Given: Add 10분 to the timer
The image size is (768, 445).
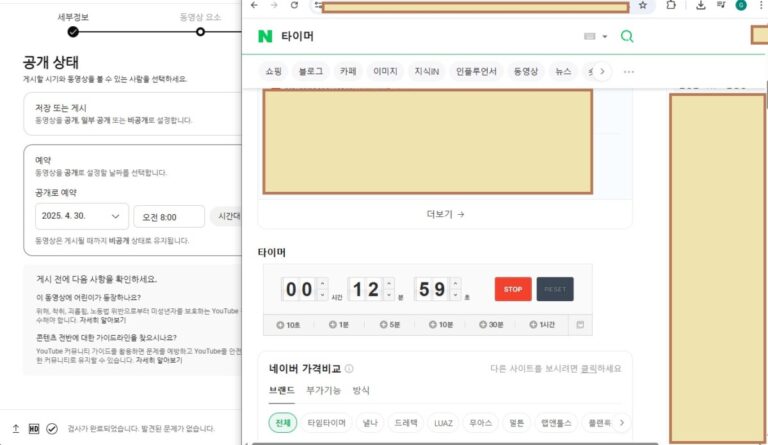Looking at the screenshot, I should click(x=440, y=325).
